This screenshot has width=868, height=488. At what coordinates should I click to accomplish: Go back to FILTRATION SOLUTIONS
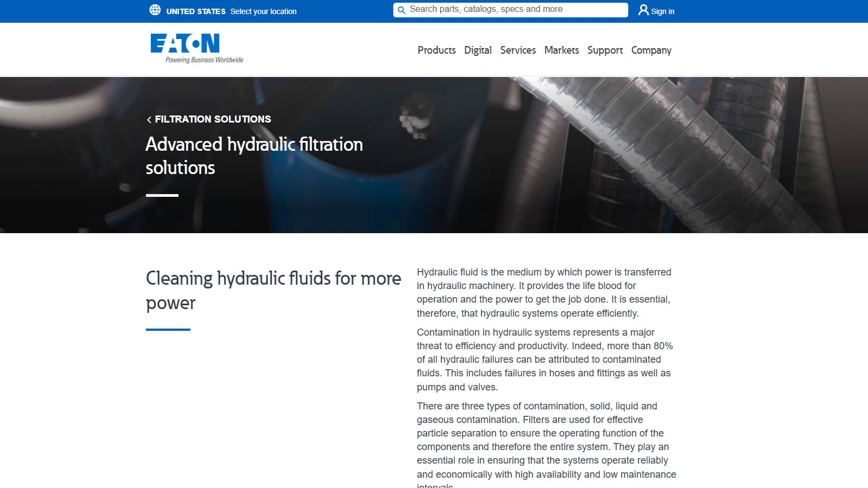[213, 119]
